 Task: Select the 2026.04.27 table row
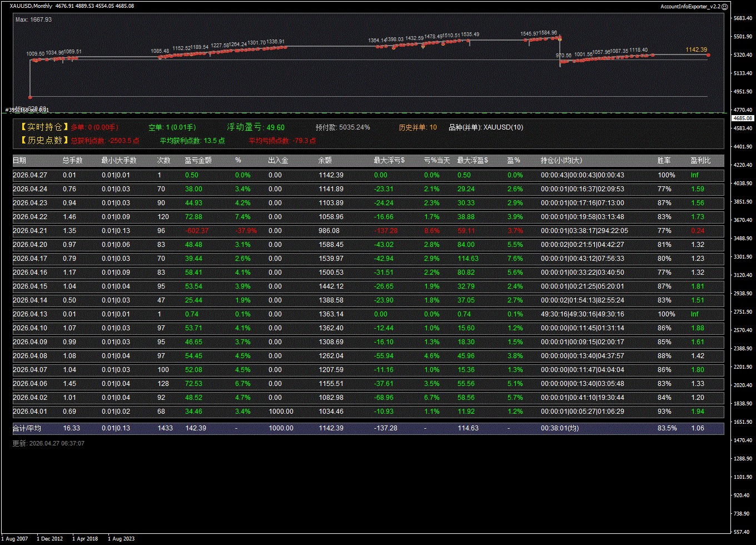pos(368,175)
